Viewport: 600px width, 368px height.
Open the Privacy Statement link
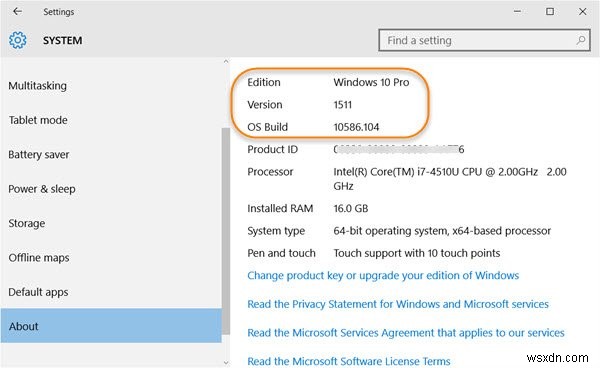(x=398, y=304)
